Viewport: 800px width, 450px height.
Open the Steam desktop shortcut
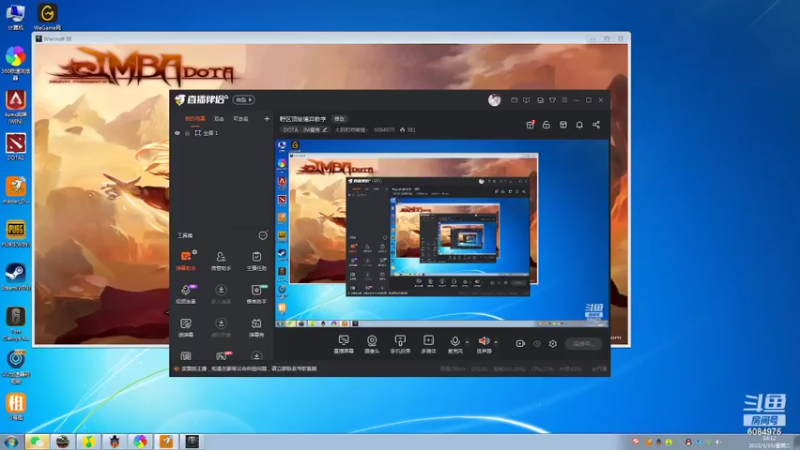click(x=16, y=277)
